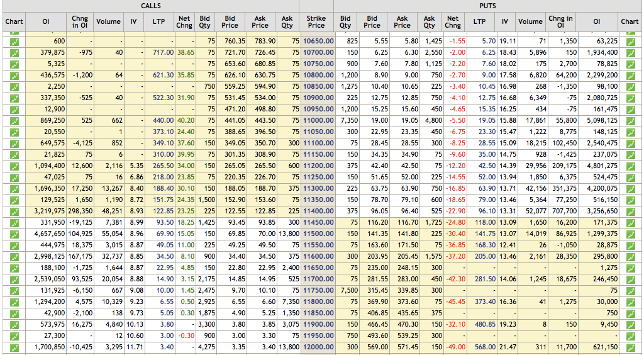Open puts chart icon for 11450.00 strike

(x=630, y=222)
